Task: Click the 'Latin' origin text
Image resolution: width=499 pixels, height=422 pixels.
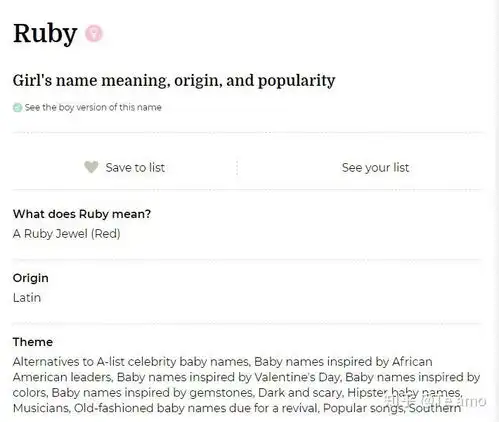Action: [27, 297]
